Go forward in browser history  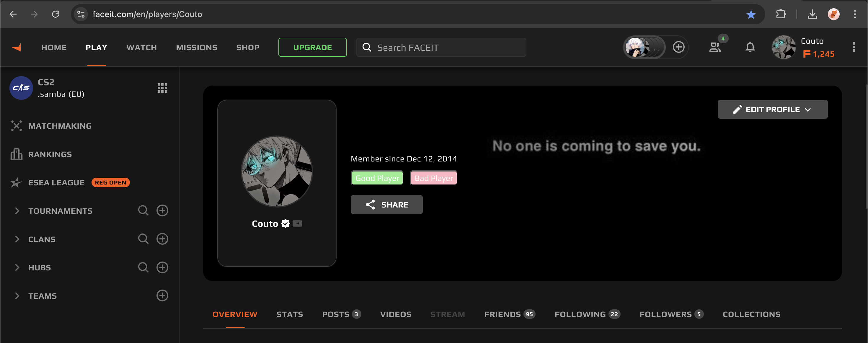coord(34,14)
